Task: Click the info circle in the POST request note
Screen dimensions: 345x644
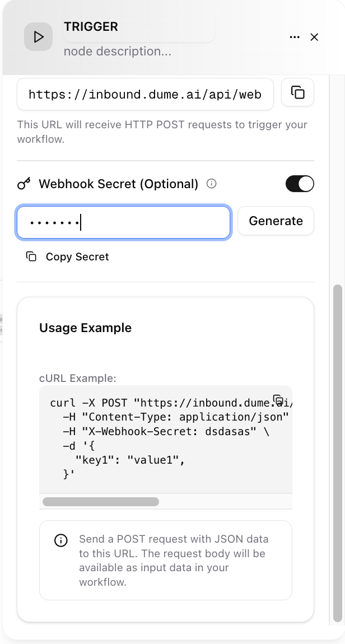Action: click(60, 540)
